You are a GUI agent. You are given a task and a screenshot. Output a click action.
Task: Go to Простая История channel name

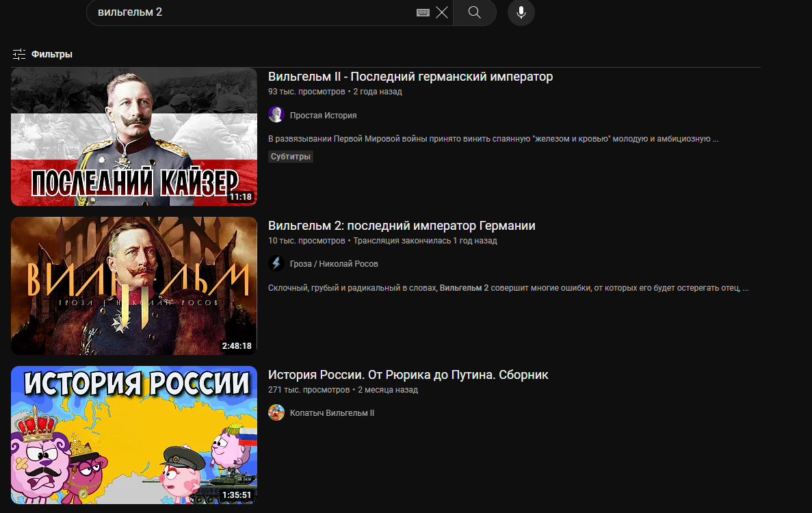pyautogui.click(x=323, y=116)
